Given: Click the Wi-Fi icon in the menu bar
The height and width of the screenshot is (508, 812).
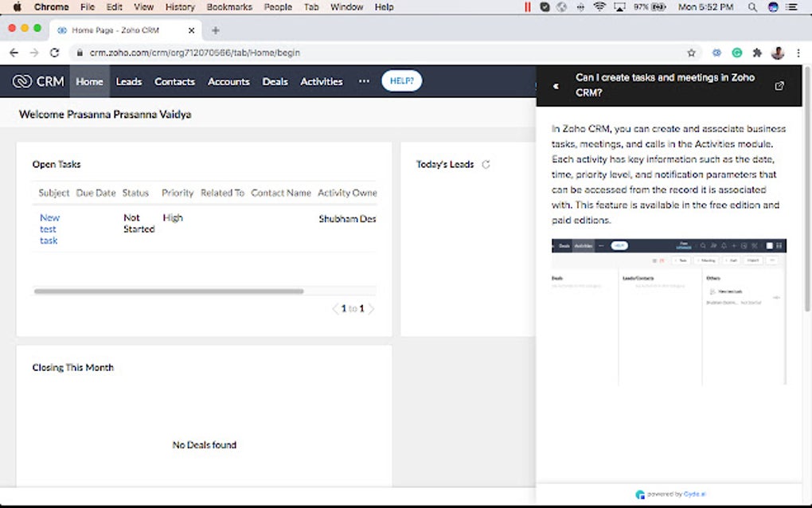Looking at the screenshot, I should click(x=599, y=7).
